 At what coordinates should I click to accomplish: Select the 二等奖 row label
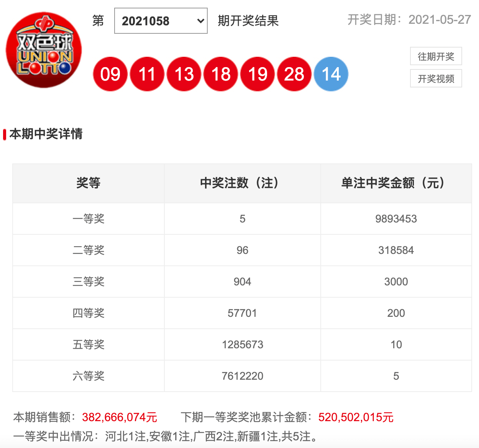89,250
